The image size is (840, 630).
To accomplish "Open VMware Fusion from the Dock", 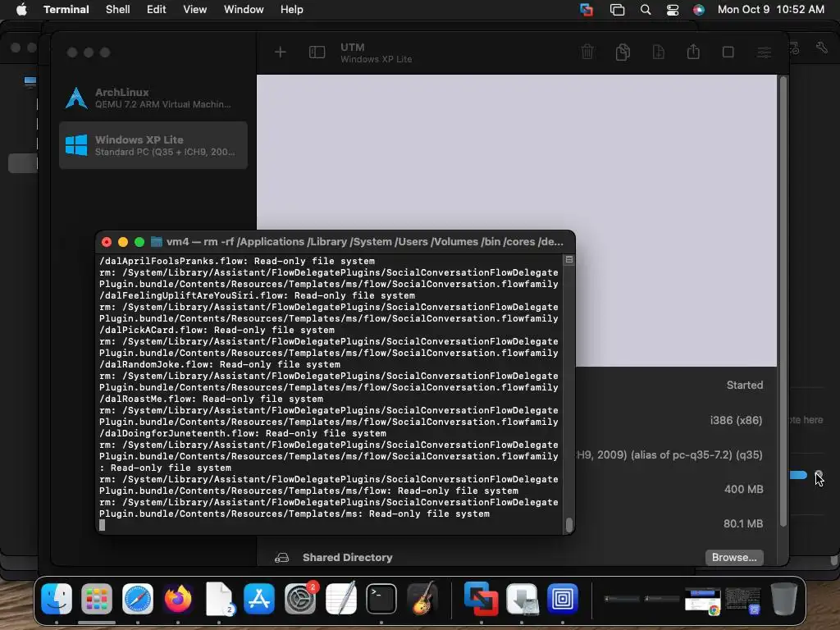I will (x=481, y=598).
